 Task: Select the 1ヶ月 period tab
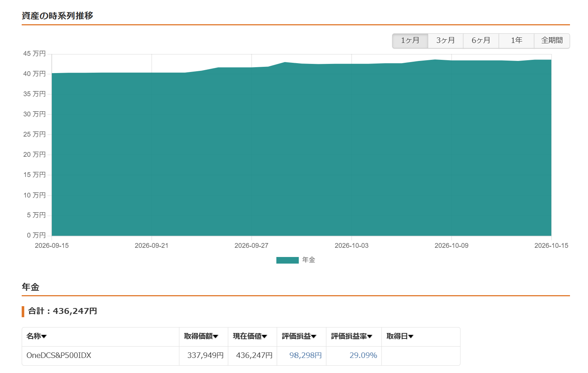(x=410, y=41)
